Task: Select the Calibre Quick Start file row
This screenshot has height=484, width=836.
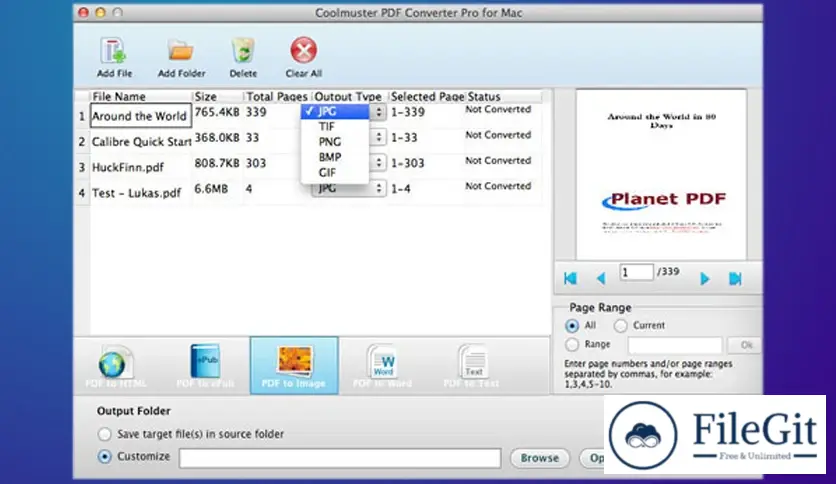Action: [141, 142]
